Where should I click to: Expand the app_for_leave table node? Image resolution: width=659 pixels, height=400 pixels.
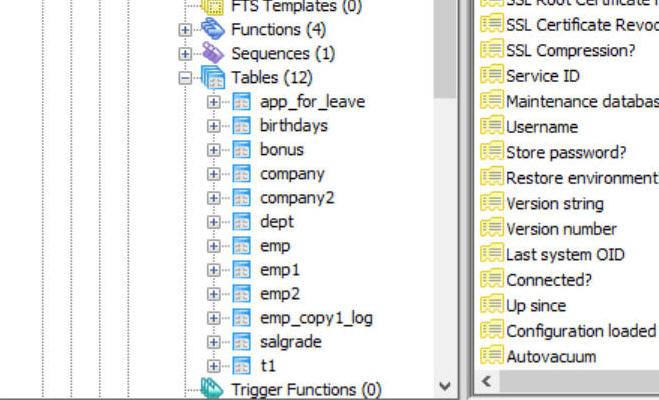point(214,102)
